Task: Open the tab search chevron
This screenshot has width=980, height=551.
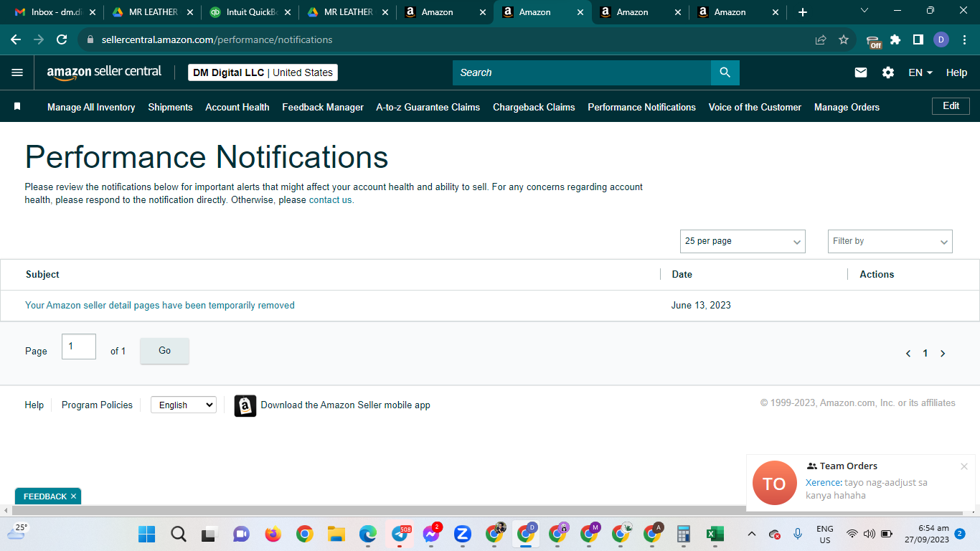Action: tap(864, 11)
